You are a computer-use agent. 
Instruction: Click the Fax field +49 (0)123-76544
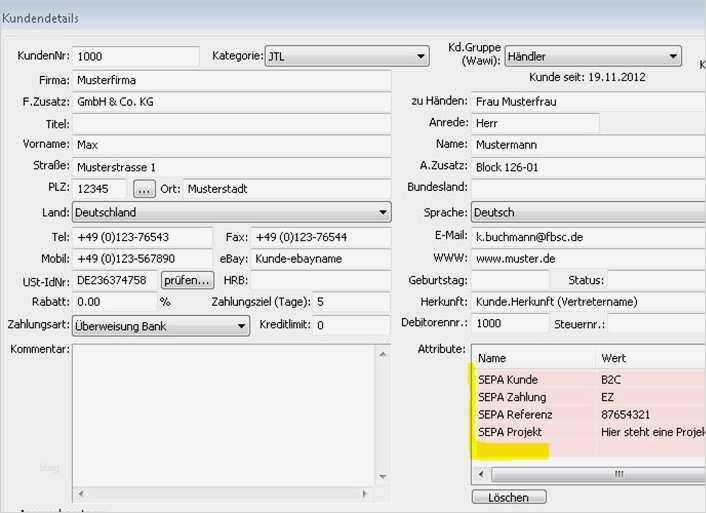321,237
